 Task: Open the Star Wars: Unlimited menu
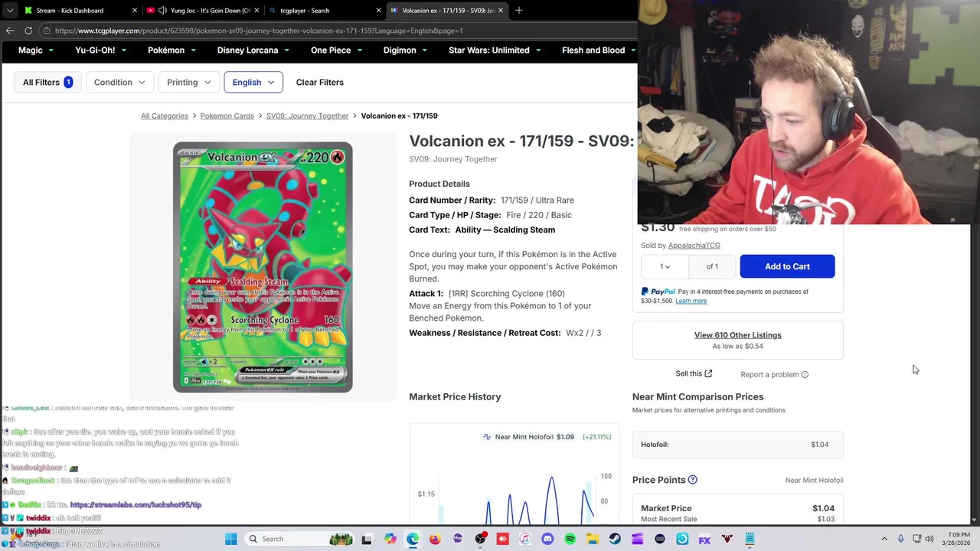click(x=495, y=51)
